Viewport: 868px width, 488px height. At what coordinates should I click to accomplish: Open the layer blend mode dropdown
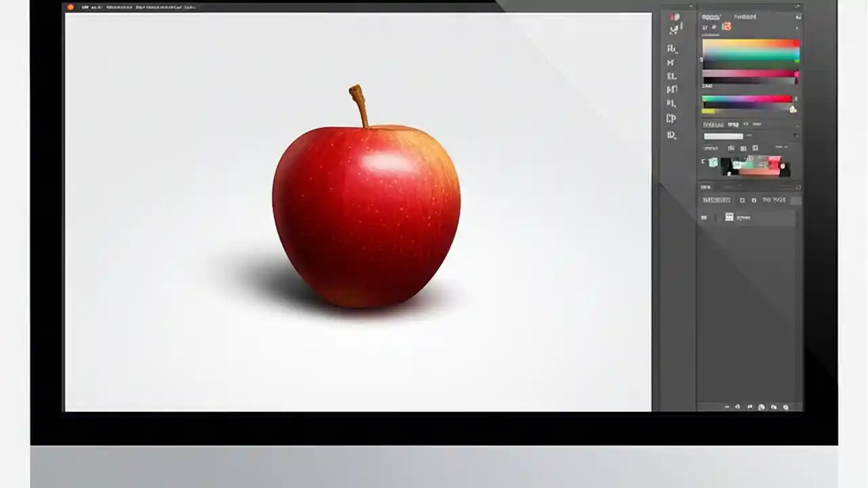724,136
